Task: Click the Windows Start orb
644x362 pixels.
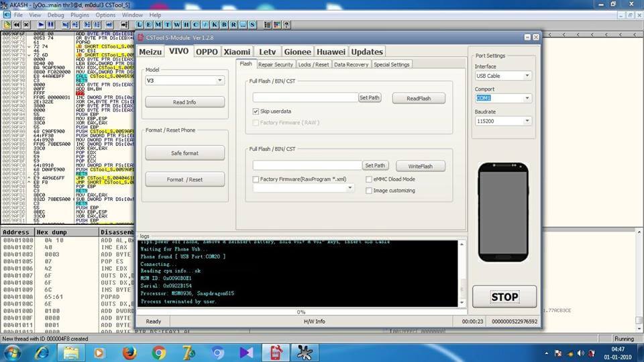Action: point(12,353)
